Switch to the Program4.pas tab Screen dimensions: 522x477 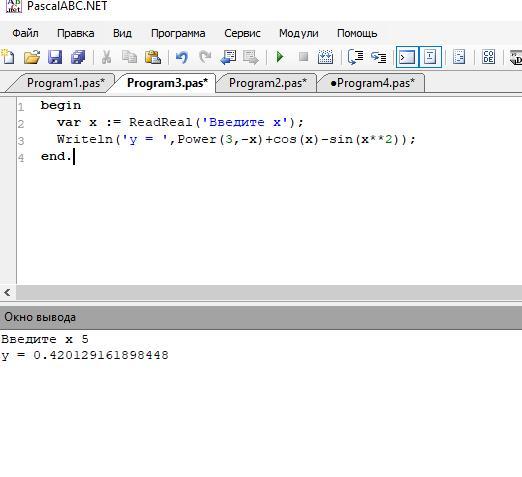click(x=372, y=83)
